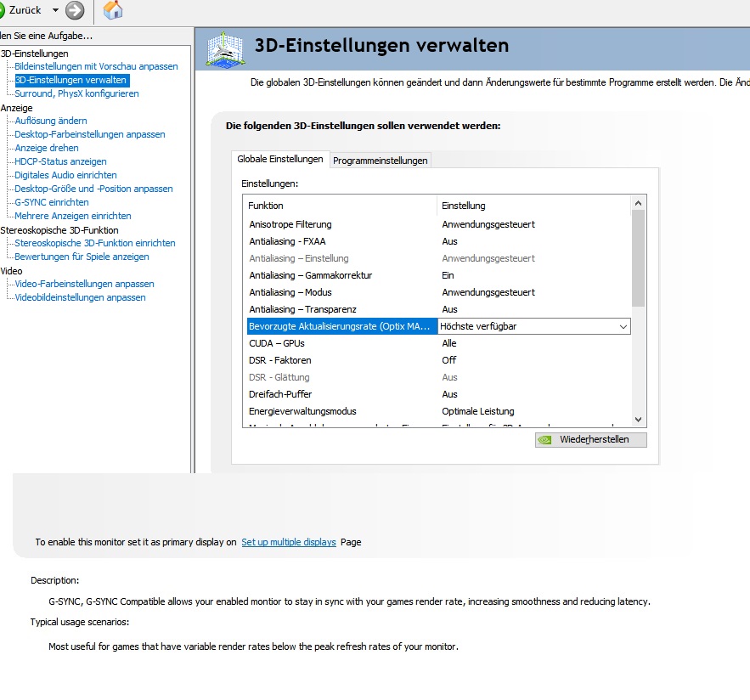This screenshot has width=750, height=700.
Task: Click the Wiederherstellen button
Action: (590, 440)
